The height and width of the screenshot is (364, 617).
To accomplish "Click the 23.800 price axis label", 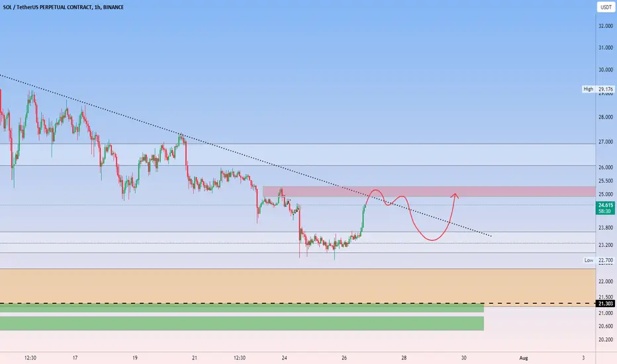I will click(x=606, y=228).
